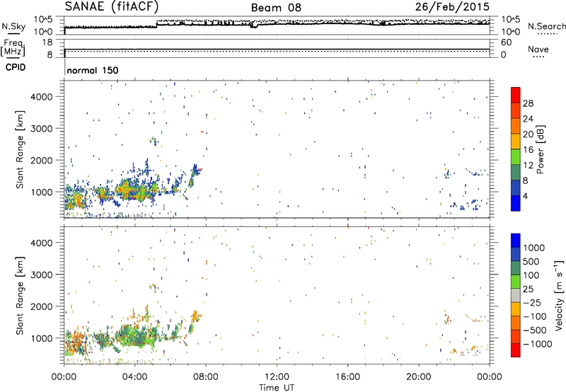This screenshot has height=392, width=566.
Task: Click the 08:00 time tick label
Action: [x=206, y=377]
